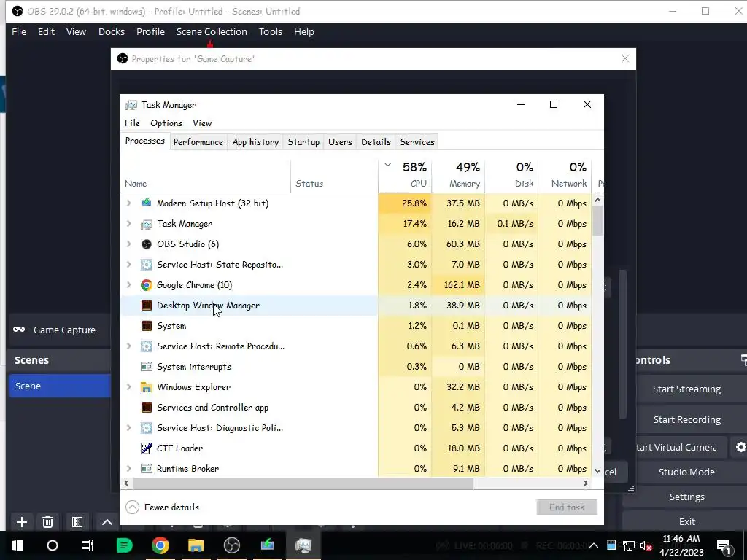Add a new scene with plus icon

coord(21,522)
